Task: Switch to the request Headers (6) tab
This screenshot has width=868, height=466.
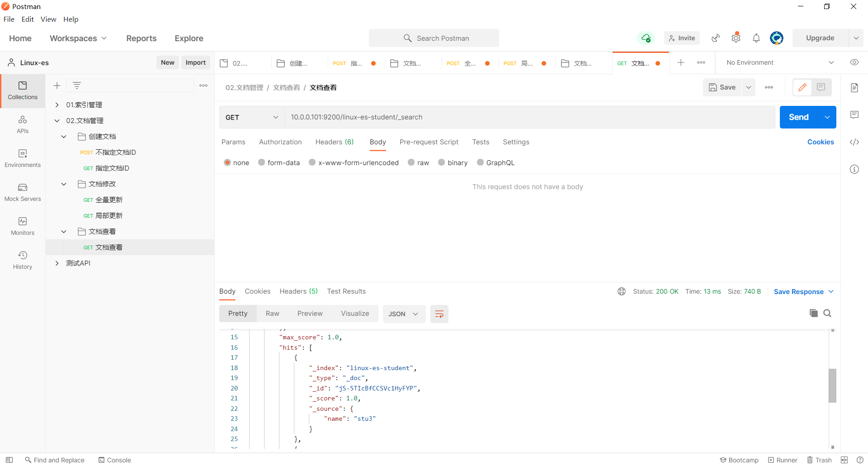Action: (335, 142)
